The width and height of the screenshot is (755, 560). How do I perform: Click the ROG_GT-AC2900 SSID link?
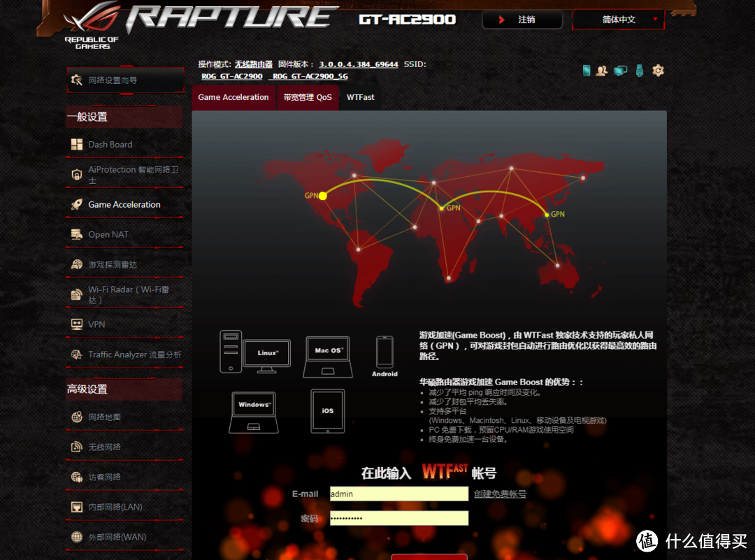point(232,76)
